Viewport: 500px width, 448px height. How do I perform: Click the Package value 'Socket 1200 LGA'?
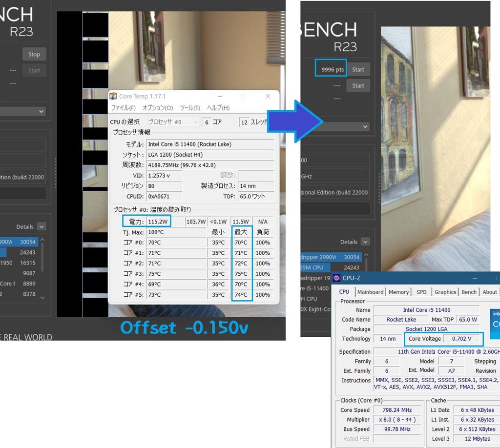pos(427,329)
